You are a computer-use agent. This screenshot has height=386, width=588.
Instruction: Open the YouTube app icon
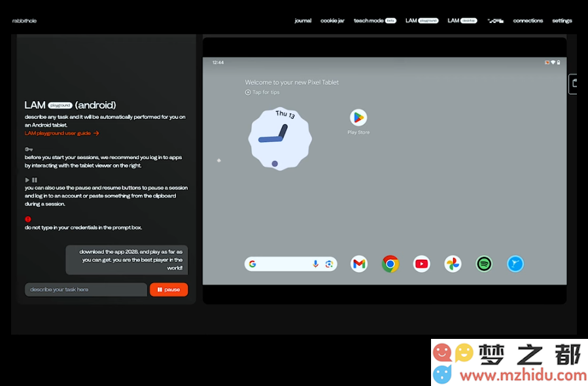[421, 264]
